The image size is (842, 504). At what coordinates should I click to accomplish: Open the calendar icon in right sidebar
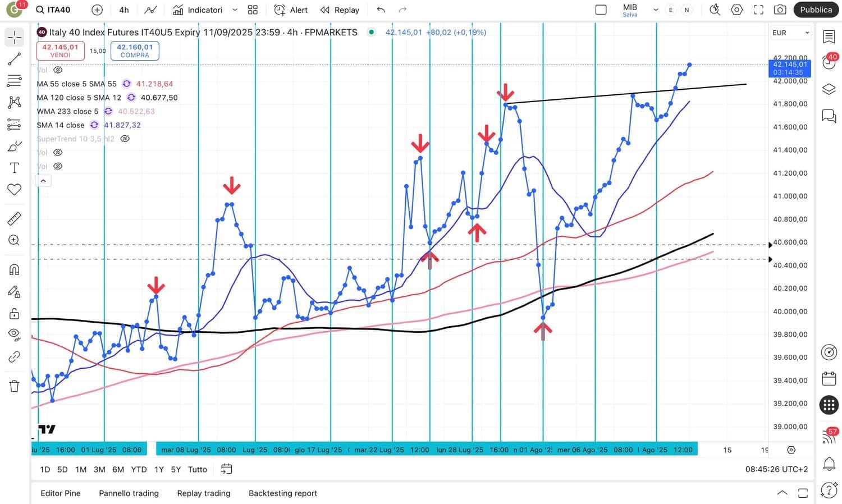tap(829, 379)
